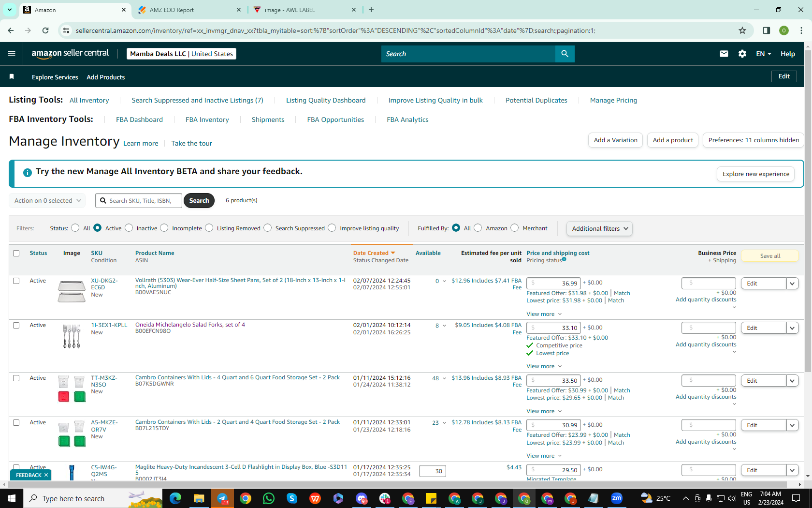Select the All status radio button
This screenshot has width=812, height=508.
click(75, 228)
